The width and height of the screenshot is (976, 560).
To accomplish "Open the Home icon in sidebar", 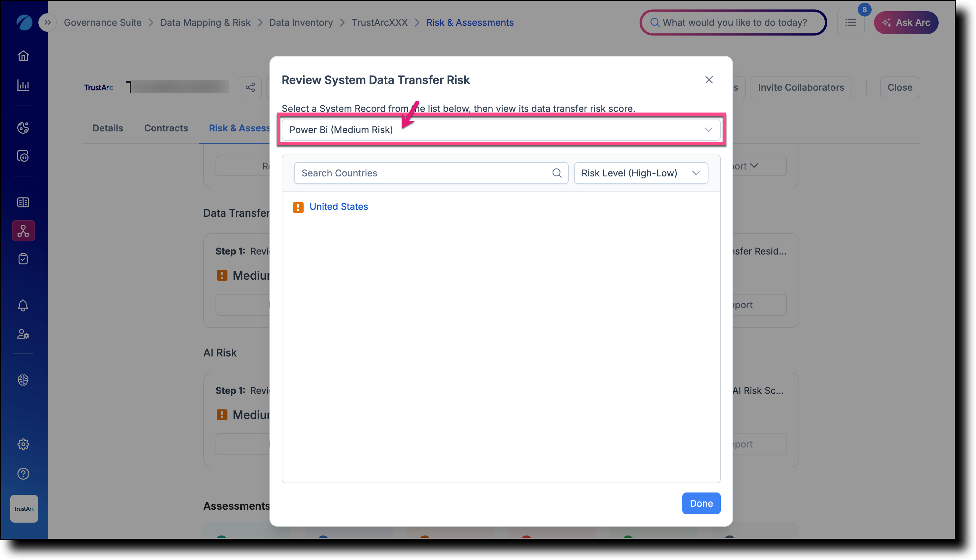I will [23, 56].
